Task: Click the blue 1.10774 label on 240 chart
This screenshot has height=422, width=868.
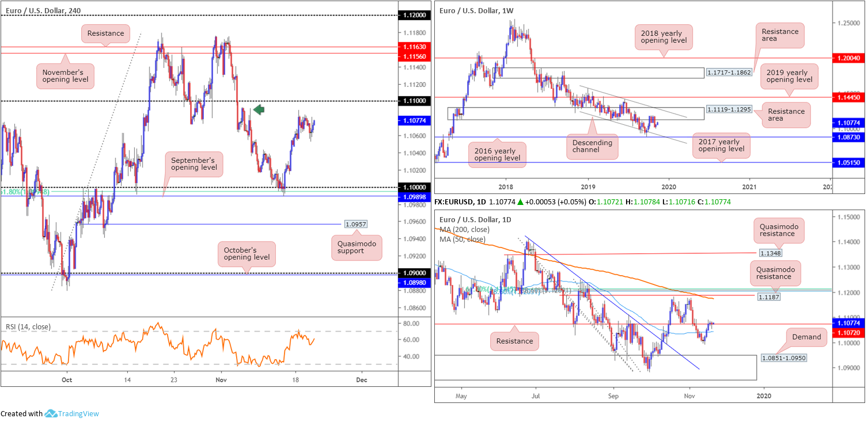Action: point(415,121)
